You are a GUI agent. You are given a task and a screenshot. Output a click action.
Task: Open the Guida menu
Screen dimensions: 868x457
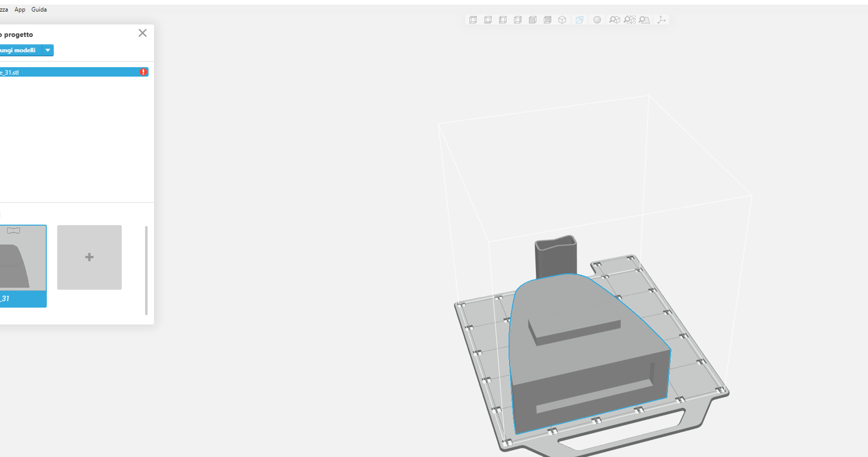click(39, 9)
